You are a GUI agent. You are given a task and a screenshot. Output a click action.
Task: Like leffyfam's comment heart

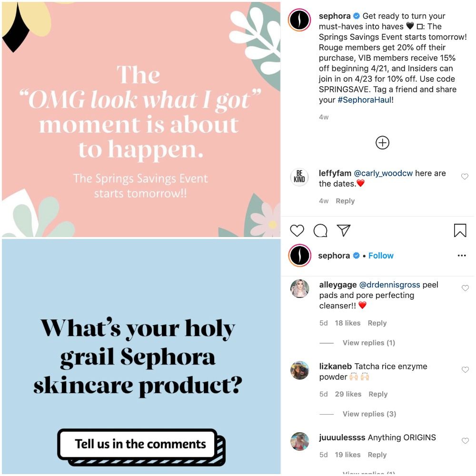click(465, 177)
